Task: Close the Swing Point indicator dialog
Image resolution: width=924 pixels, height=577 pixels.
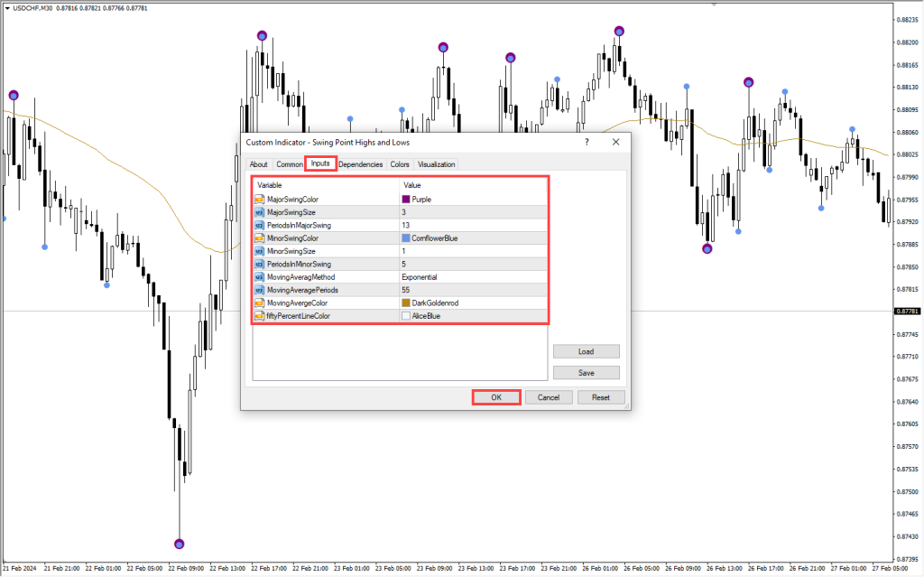Action: pyautogui.click(x=615, y=142)
